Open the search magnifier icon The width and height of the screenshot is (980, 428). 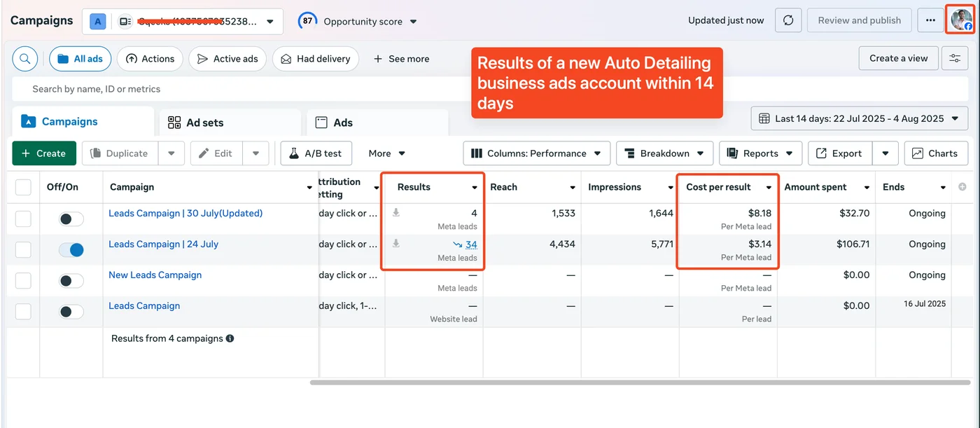coord(24,58)
